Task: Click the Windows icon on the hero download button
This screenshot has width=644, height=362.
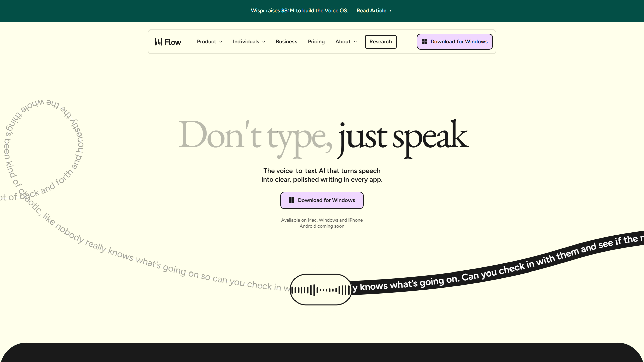Action: coord(291,200)
